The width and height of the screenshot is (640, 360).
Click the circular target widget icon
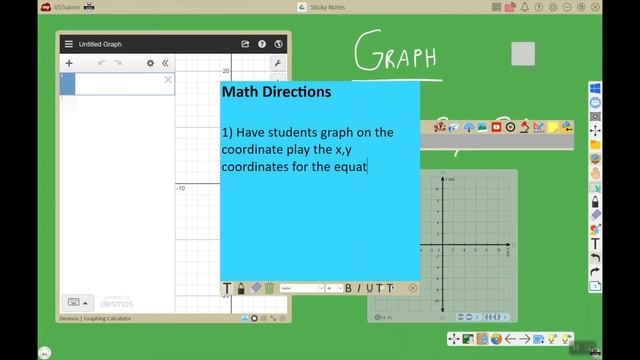click(x=510, y=127)
